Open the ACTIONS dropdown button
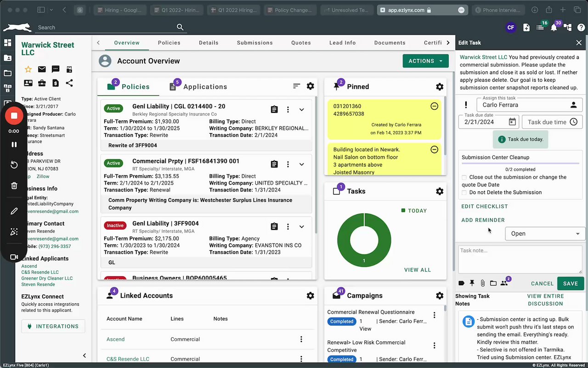 coord(425,61)
